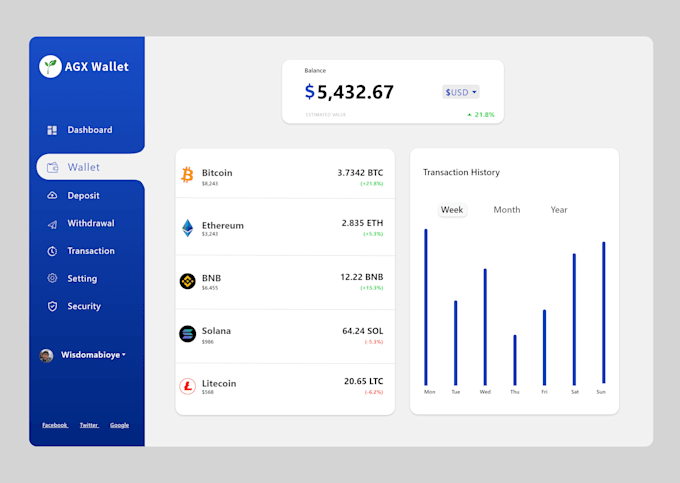
Task: Follow the Google link
Action: pos(119,425)
